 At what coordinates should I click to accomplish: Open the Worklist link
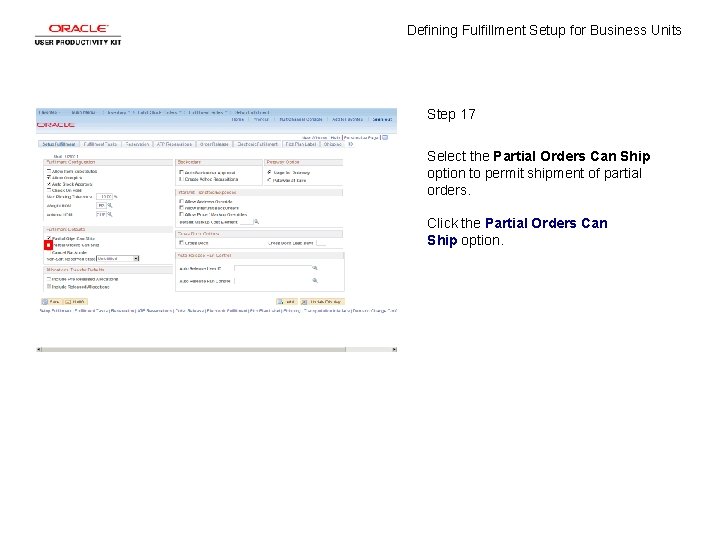click(261, 119)
